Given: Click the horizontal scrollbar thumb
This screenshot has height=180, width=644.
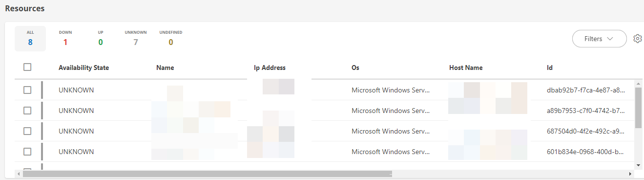Looking at the screenshot, I should (207, 174).
